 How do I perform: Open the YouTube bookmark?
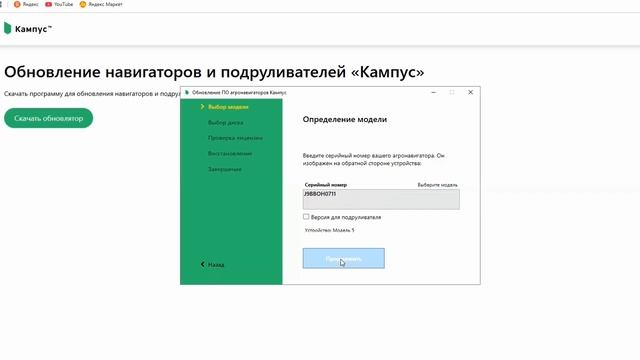coord(59,4)
